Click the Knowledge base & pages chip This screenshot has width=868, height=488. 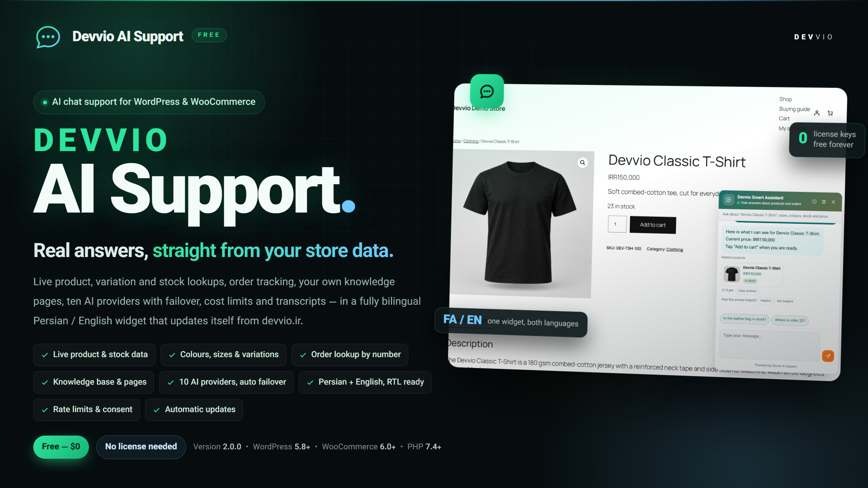(x=94, y=382)
